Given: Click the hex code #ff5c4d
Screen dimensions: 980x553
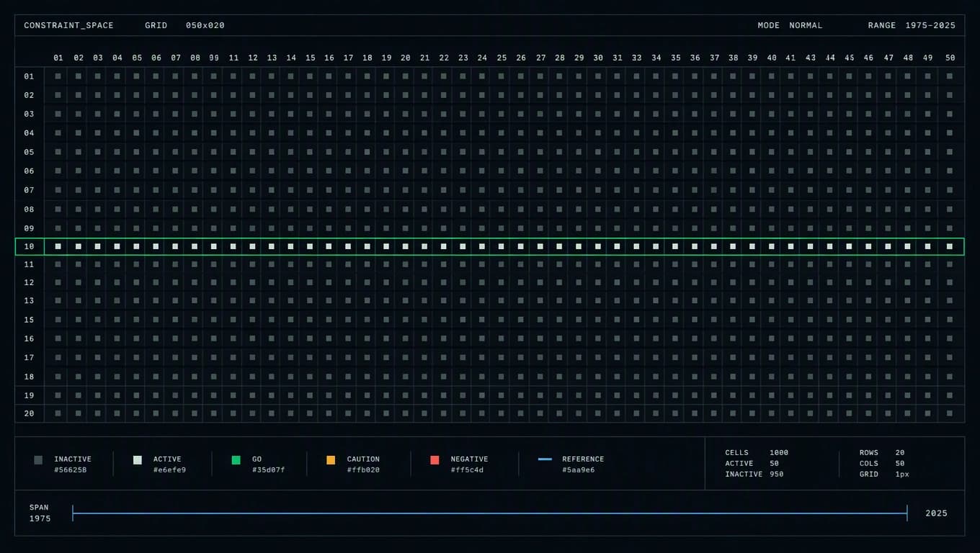Looking at the screenshot, I should (x=467, y=470).
